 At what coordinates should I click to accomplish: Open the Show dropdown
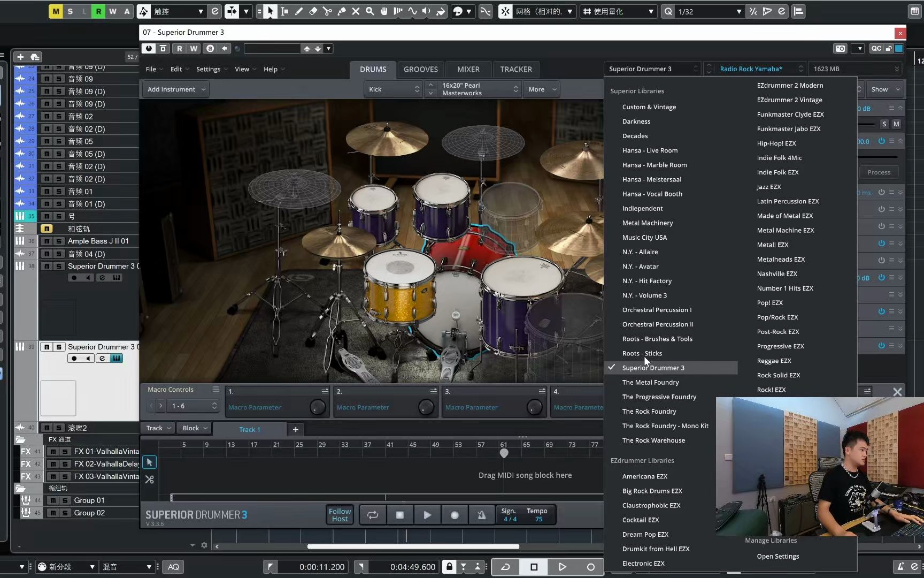tap(885, 89)
